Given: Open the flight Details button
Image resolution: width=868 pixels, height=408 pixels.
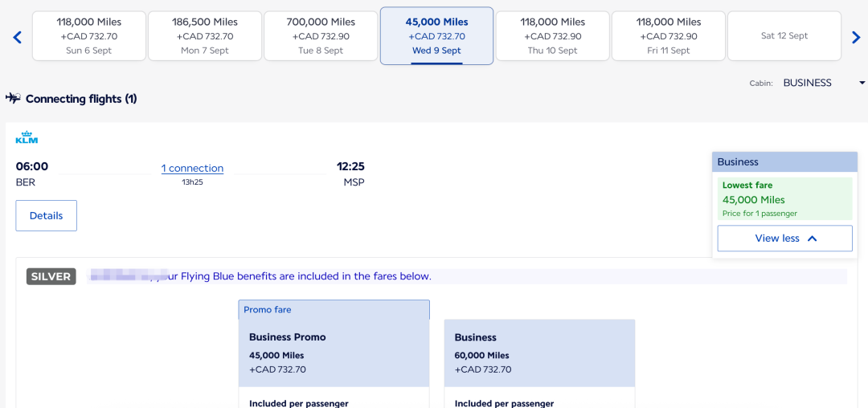Looking at the screenshot, I should [46, 215].
